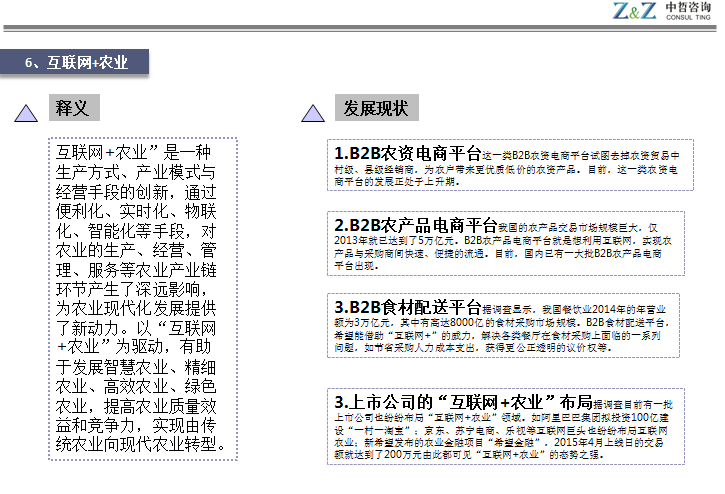
Task: Select the 互联网+农业 definition text box
Action: pyautogui.click(x=143, y=297)
